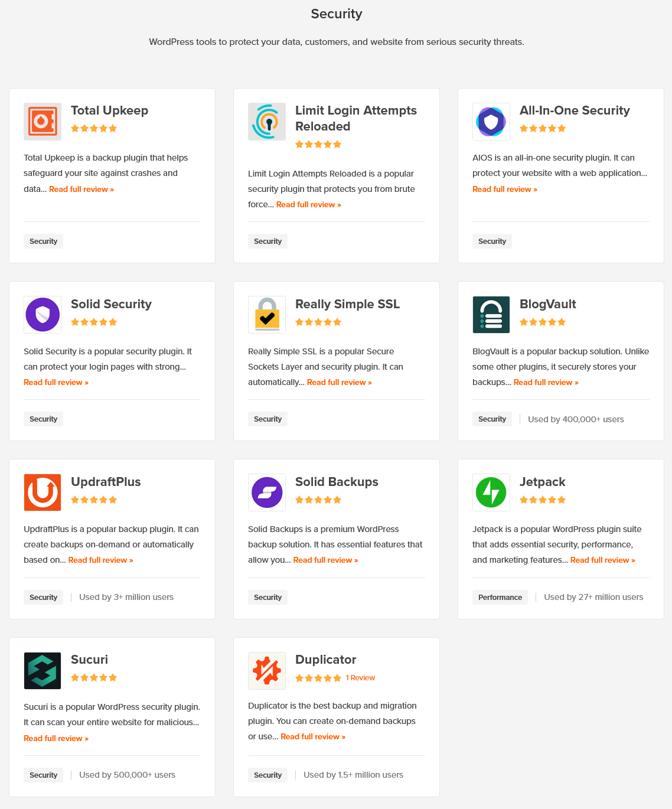Click the Security tag on Solid Backups card
Screen dimensions: 672x809
click(x=268, y=597)
